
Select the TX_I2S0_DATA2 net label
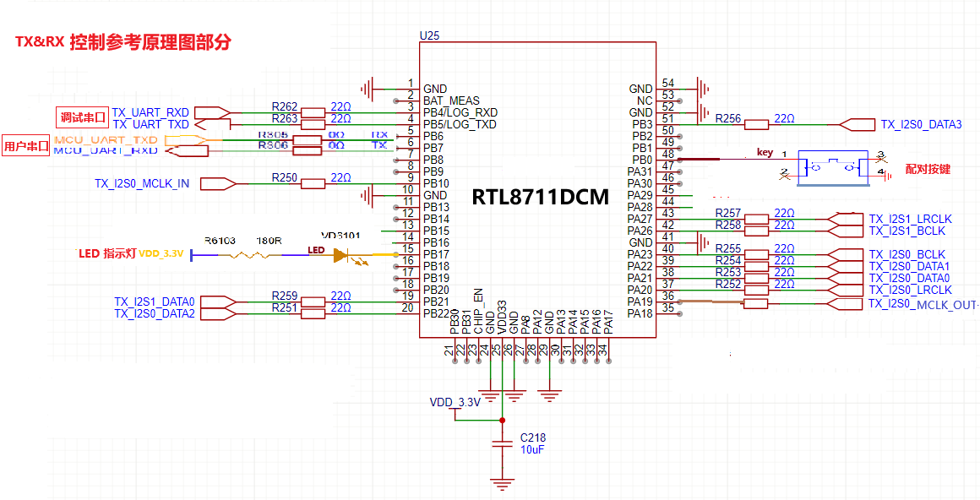tap(155, 313)
